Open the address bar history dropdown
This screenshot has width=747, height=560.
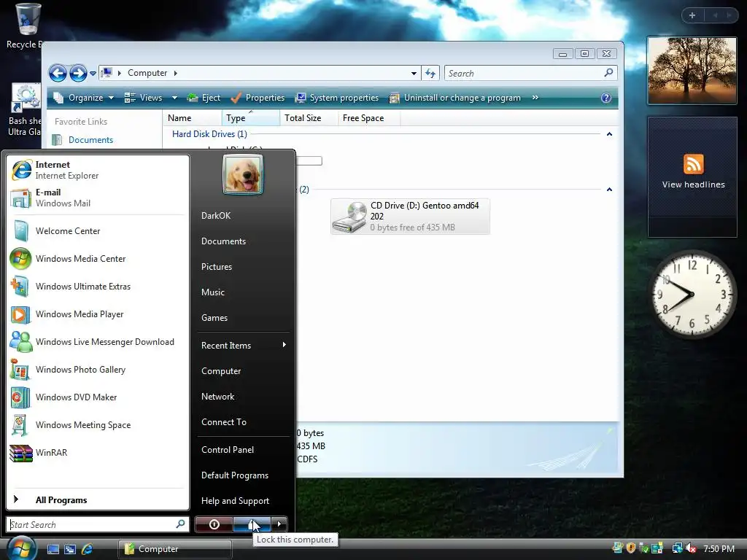coord(414,74)
